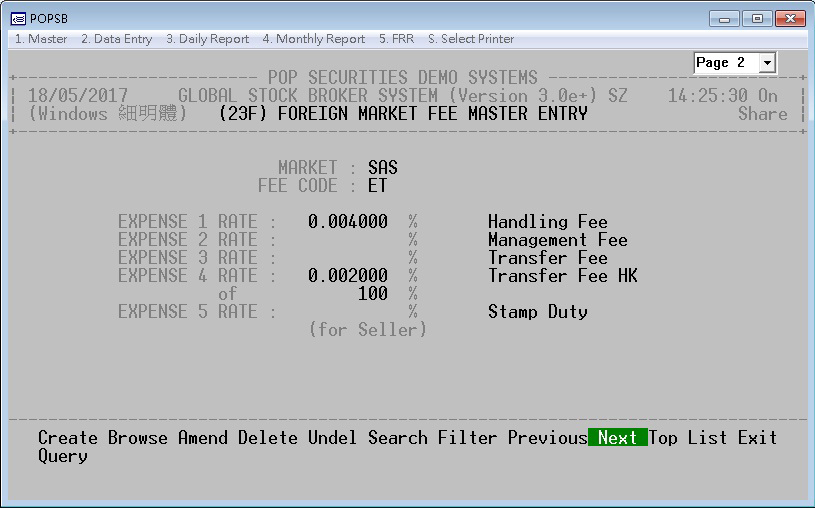Viewport: 815px width, 508px height.
Task: Jump to Top record
Action: (663, 438)
